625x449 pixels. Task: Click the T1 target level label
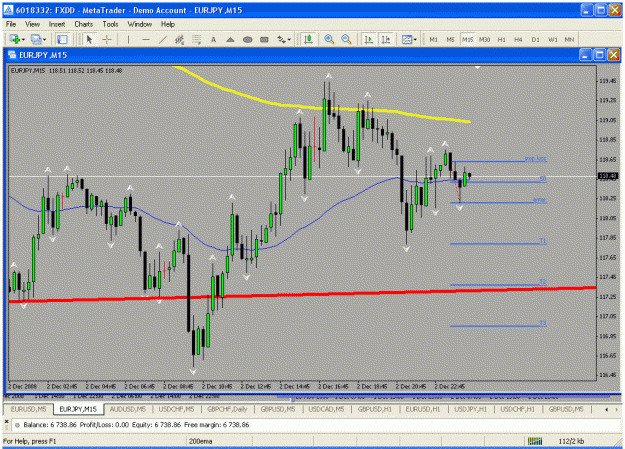tap(542, 241)
